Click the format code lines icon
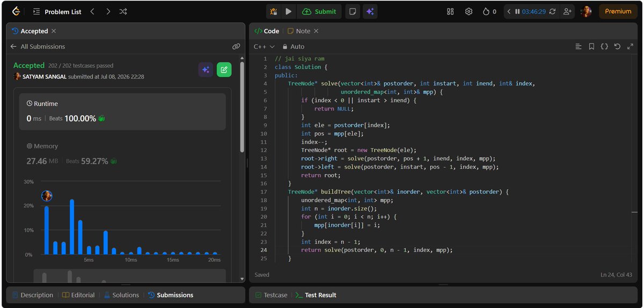 [579, 47]
